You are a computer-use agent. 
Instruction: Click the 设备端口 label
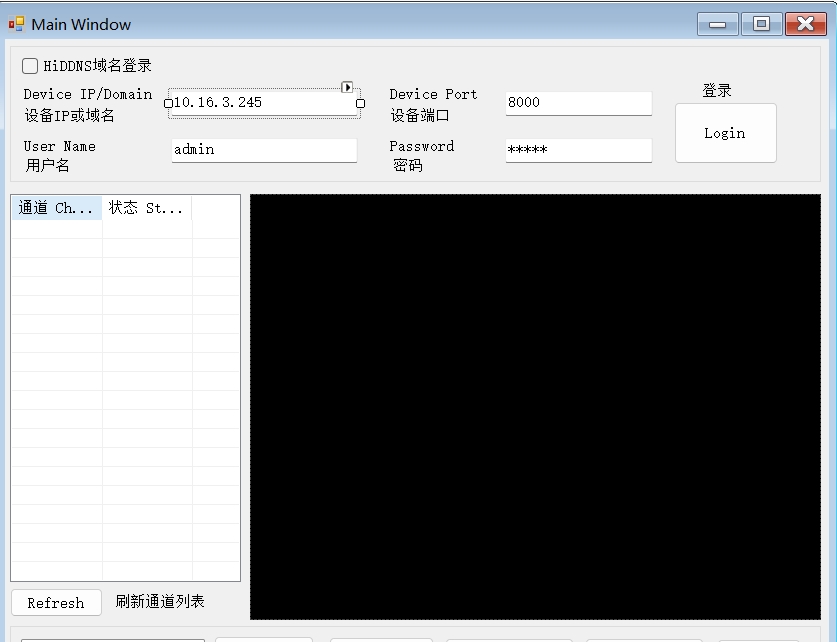coord(420,115)
